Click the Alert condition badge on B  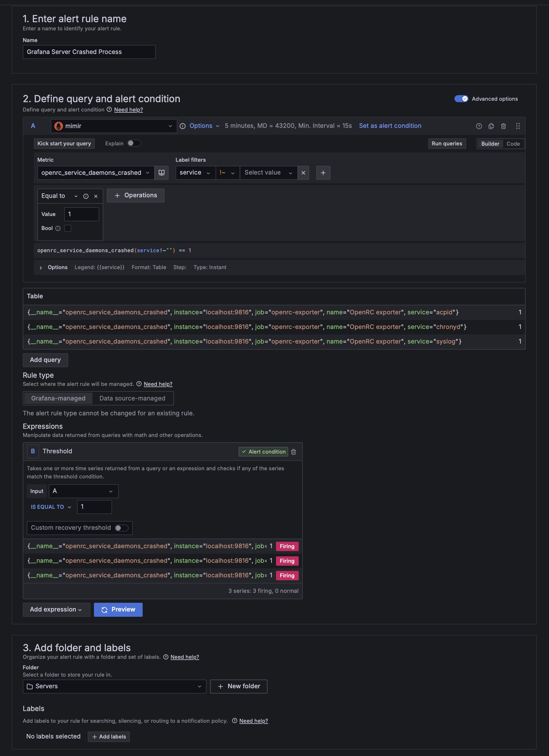pyautogui.click(x=263, y=452)
